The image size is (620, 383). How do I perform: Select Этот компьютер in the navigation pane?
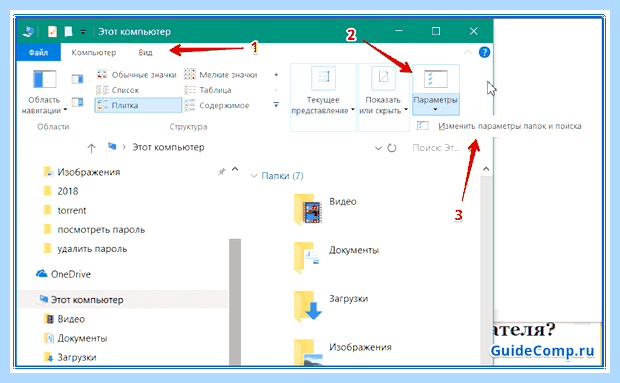[123, 300]
